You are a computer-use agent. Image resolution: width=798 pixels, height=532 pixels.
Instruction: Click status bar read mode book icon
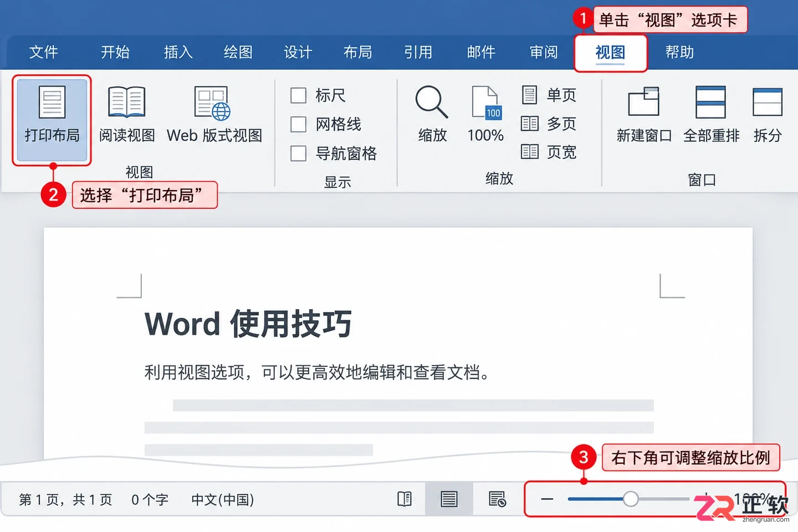click(x=405, y=499)
